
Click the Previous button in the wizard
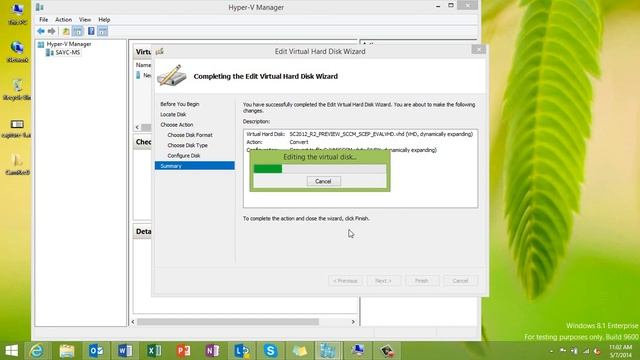(345, 281)
